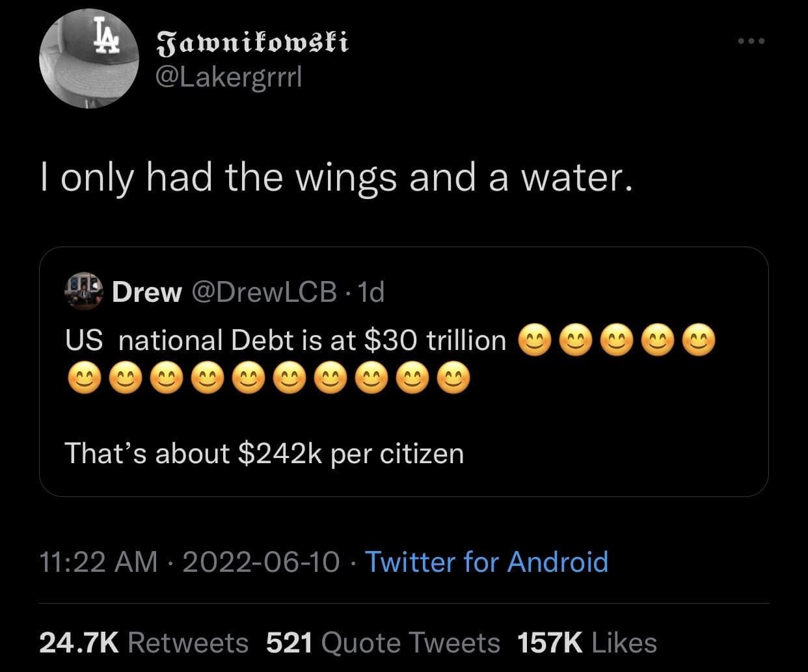Open the Jawnikowski display name

(254, 42)
